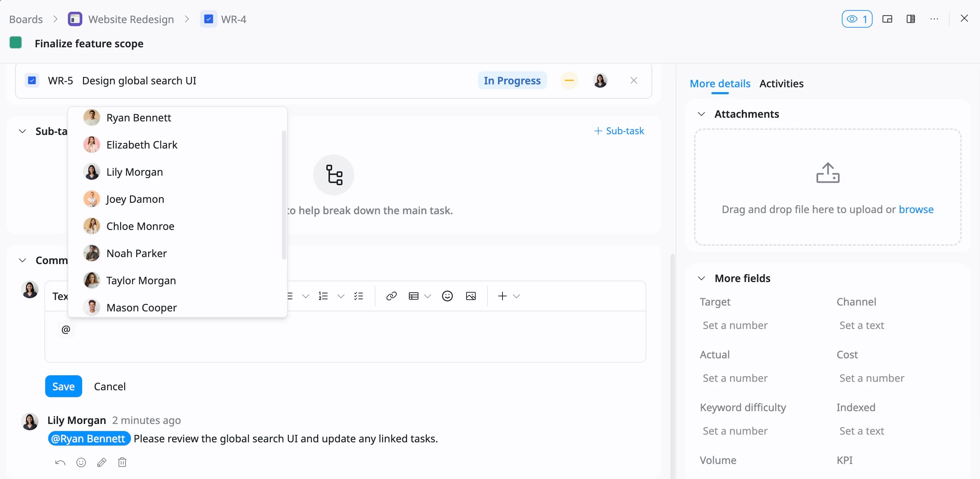Remove the WR-5 linked task
Viewport: 980px width, 479px height.
click(634, 81)
